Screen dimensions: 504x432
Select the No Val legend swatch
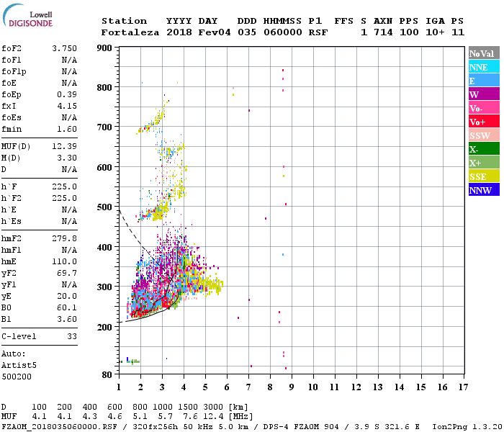(484, 53)
